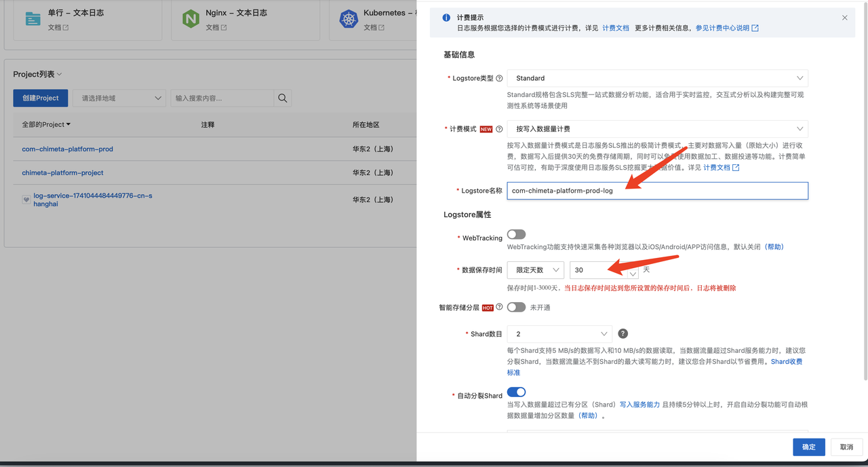Expand the Project列表 header menu

point(38,75)
